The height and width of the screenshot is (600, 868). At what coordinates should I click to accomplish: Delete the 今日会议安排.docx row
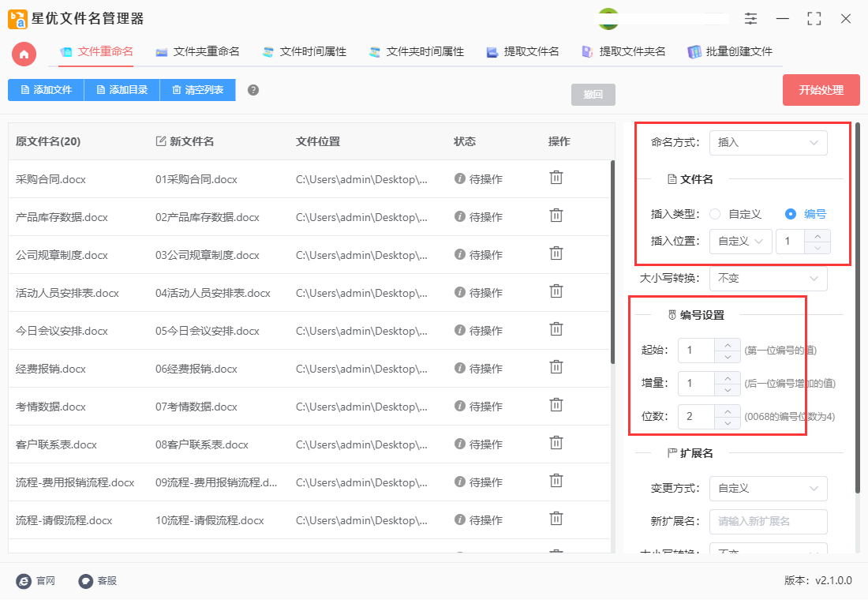click(x=556, y=330)
